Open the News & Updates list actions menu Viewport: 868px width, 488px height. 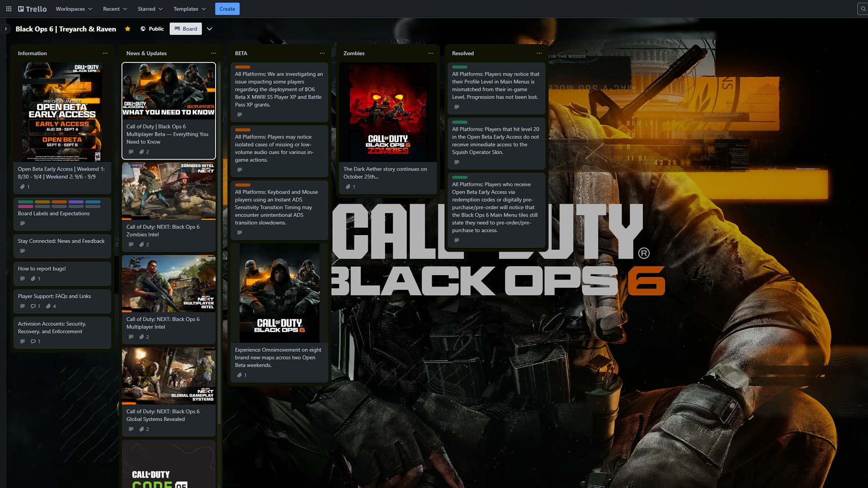pos(213,53)
